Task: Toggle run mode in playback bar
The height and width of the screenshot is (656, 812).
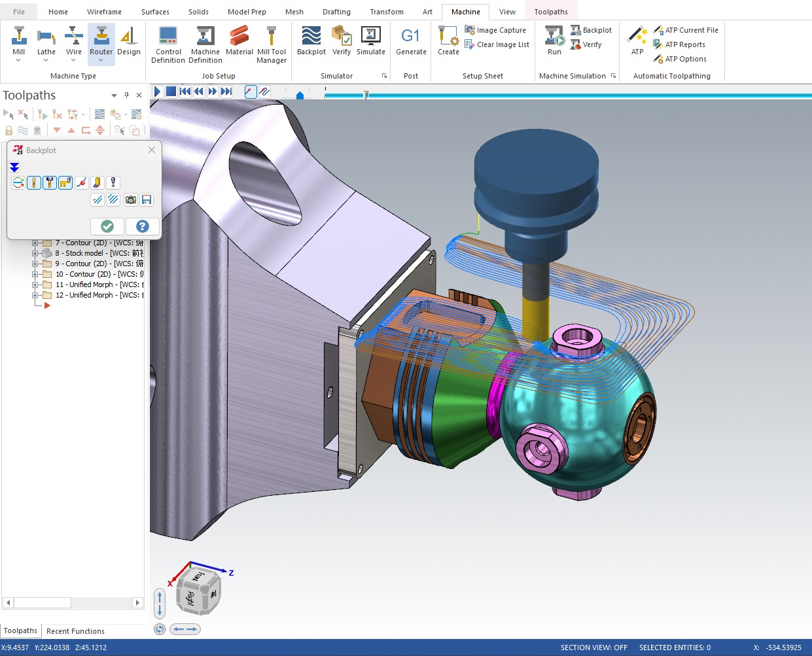Action: [264, 92]
